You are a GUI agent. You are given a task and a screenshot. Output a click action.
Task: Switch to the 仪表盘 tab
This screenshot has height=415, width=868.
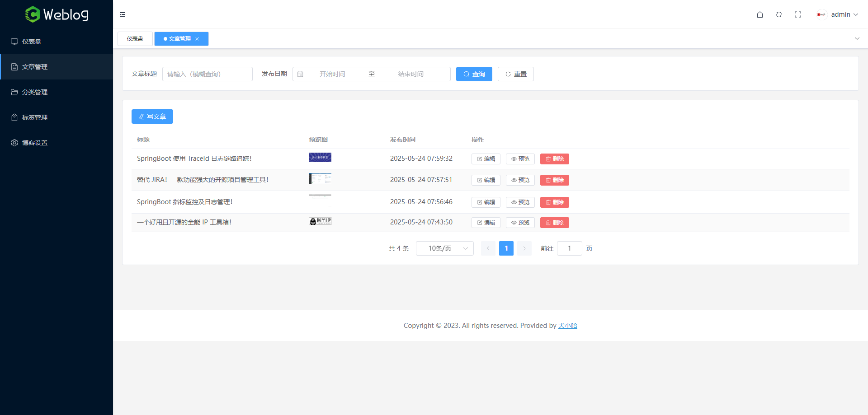pyautogui.click(x=135, y=39)
